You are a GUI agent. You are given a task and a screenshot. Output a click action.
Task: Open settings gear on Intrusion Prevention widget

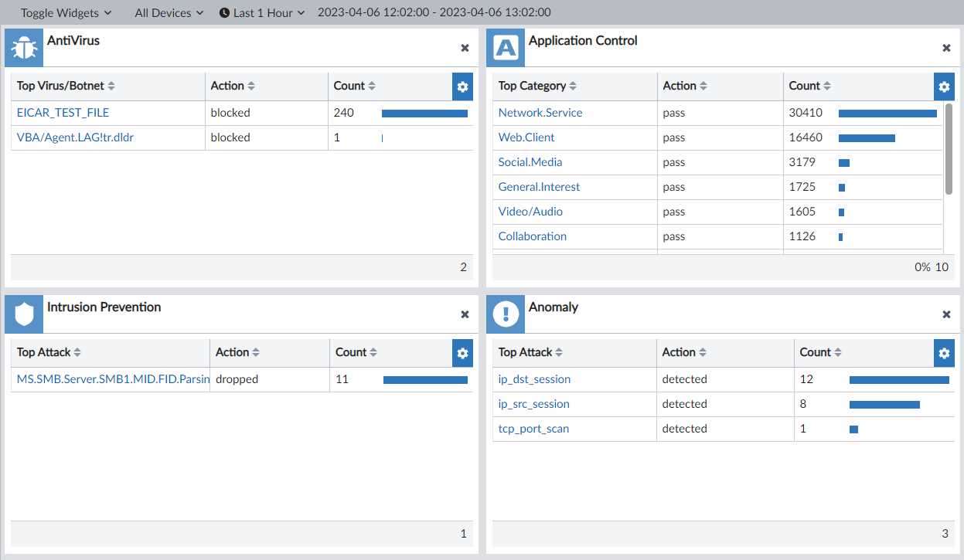pyautogui.click(x=462, y=353)
